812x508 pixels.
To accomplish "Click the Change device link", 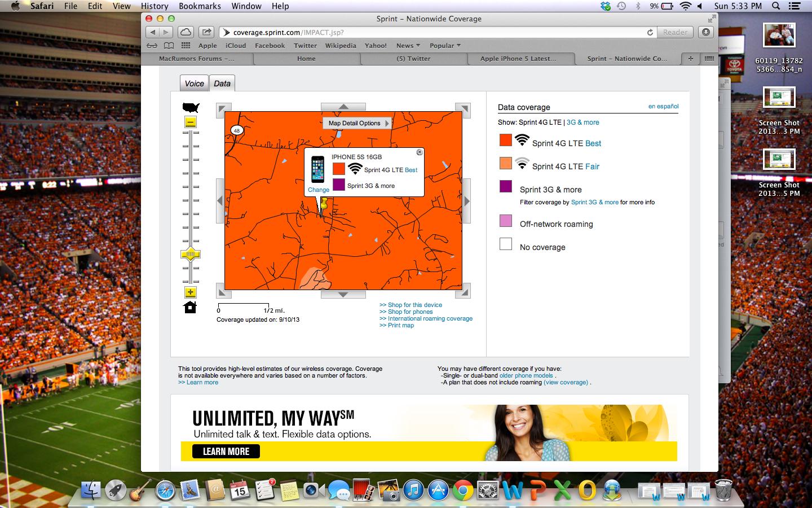I will tap(319, 190).
